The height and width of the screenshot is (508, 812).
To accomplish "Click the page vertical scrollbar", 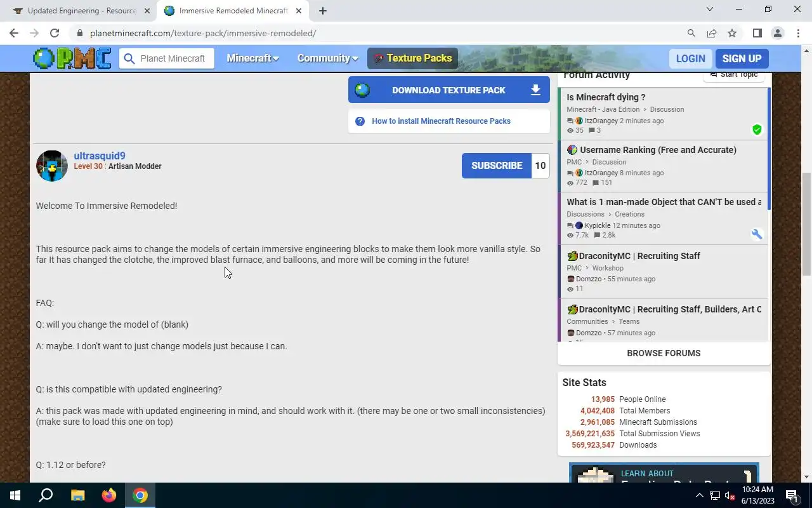I will (807, 224).
